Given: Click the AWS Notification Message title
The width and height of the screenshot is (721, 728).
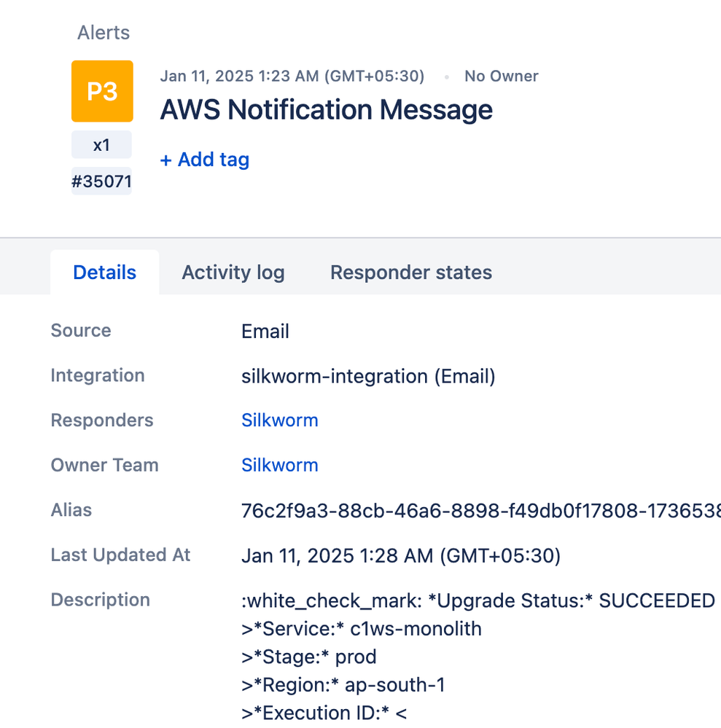Looking at the screenshot, I should pos(326,110).
